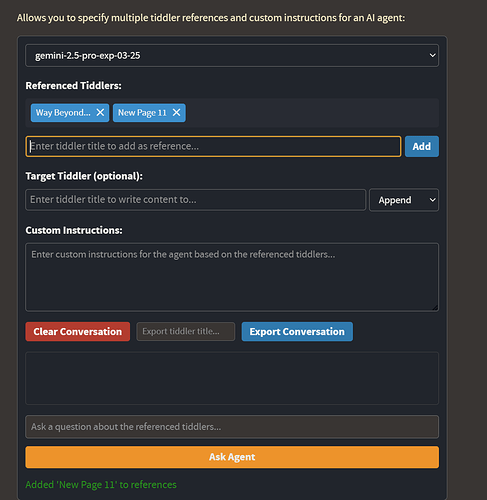
Task: Click the Custom Instructions textarea corner grip
Action: coord(435,308)
